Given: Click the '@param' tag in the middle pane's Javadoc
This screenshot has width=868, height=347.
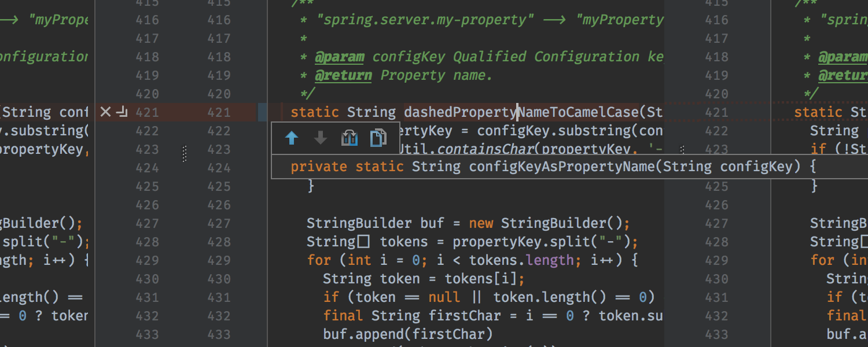Looking at the screenshot, I should click(340, 57).
